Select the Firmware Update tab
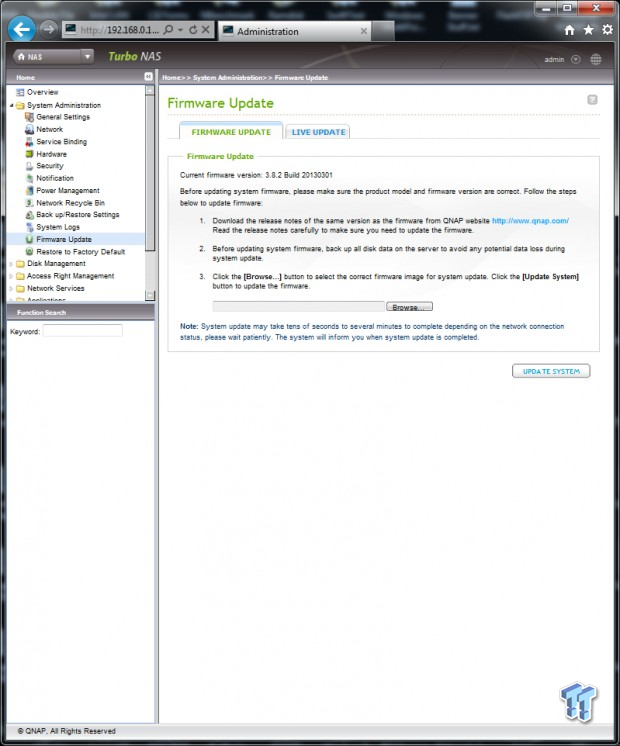This screenshot has height=746, width=620. click(231, 132)
